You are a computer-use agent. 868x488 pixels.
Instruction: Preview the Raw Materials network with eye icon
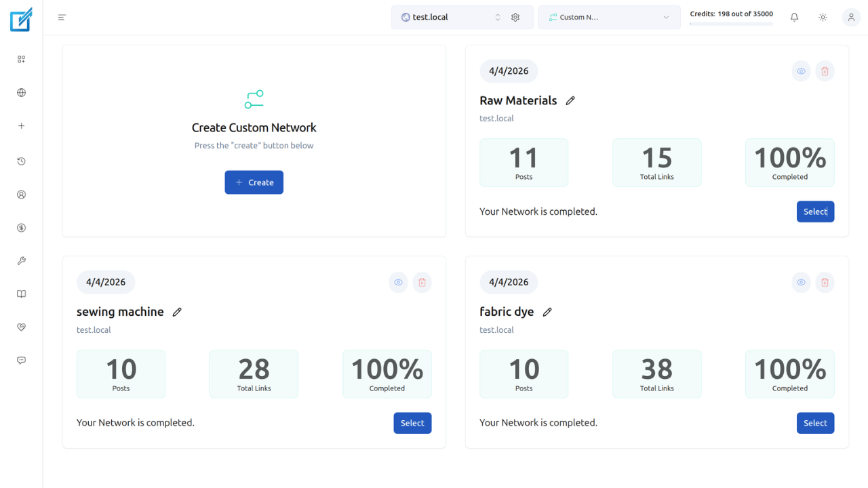801,70
